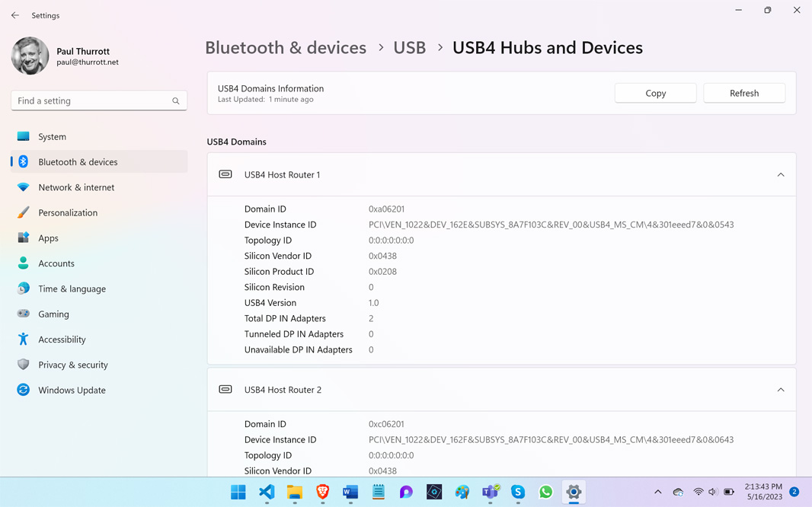Go to the USB breadcrumb page
This screenshot has width=812, height=507.
[409, 47]
